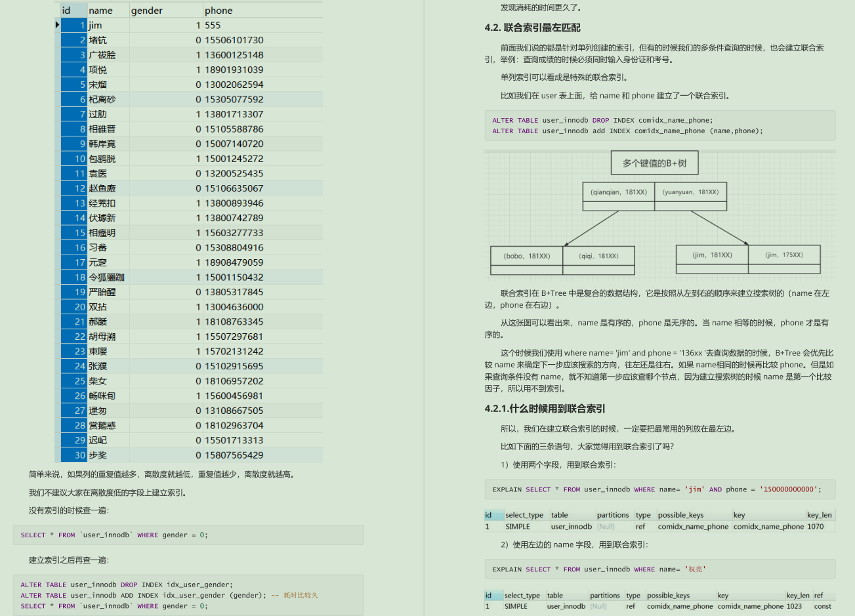
Task: Click the string '权亮' in the EXPLAIN query
Action: (x=696, y=569)
